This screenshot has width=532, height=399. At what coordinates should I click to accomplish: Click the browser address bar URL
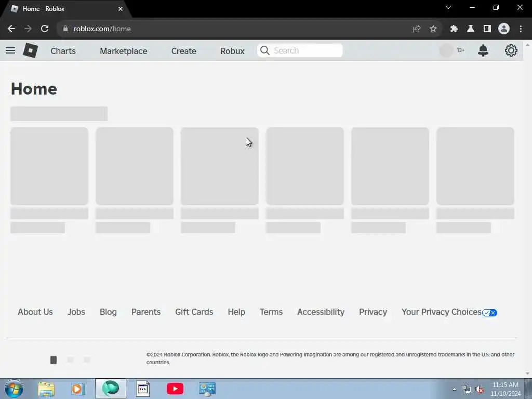102,29
